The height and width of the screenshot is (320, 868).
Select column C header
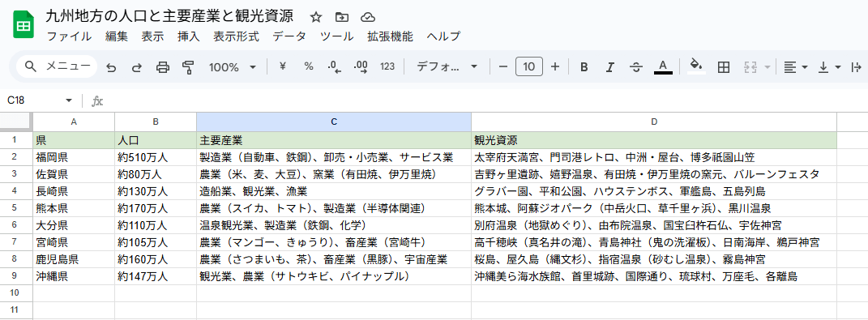[x=334, y=122]
